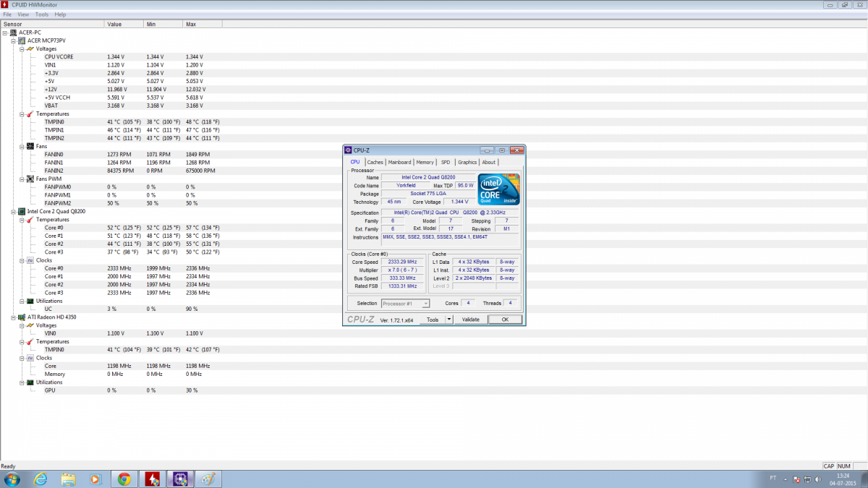Click the Voltages icon under ATI Radeon HD 4350

30,325
